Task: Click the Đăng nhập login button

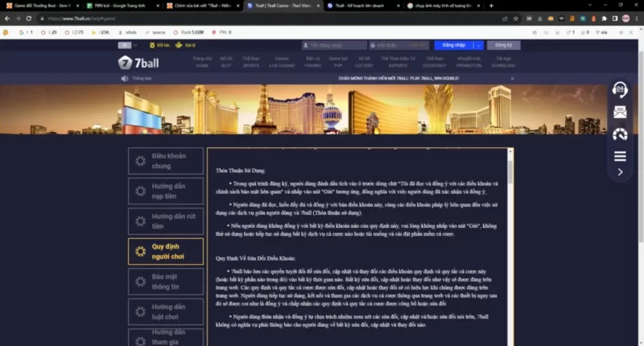Action: 454,45
